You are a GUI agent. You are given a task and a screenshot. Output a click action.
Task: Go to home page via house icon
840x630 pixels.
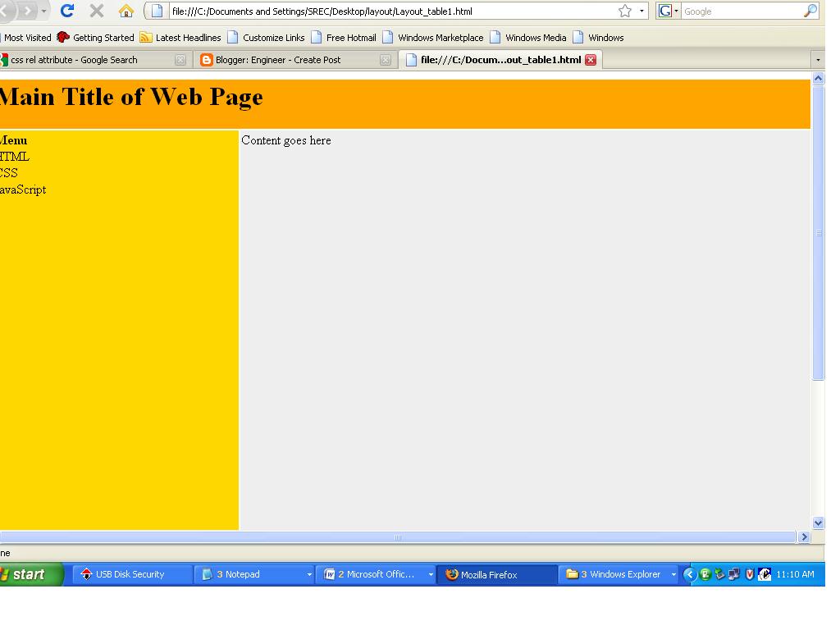(x=123, y=11)
